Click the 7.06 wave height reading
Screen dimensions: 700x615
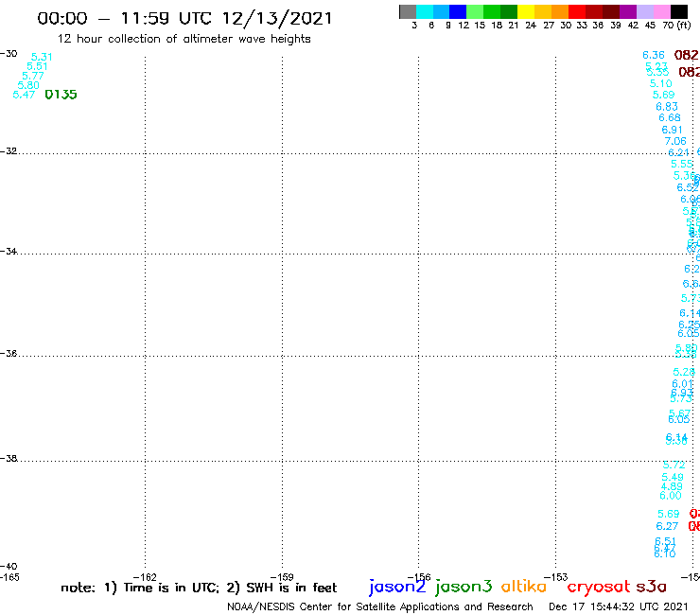coord(675,141)
